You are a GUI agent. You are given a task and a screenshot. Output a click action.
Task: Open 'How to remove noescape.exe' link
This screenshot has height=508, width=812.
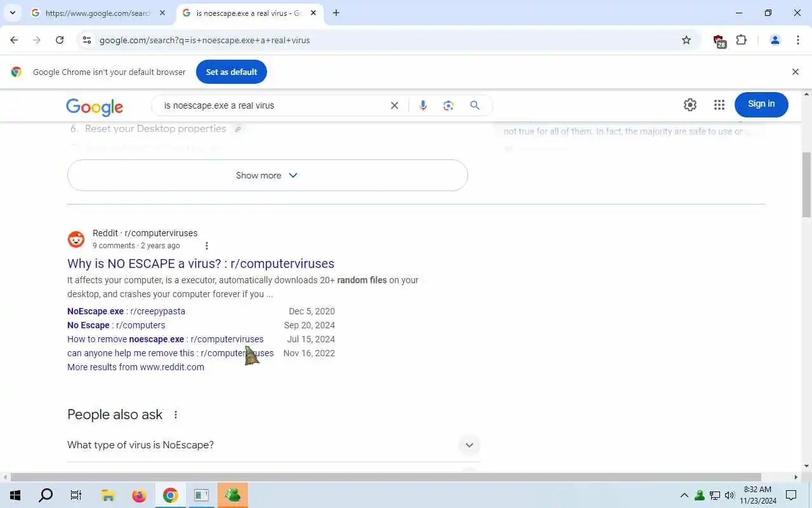click(165, 339)
